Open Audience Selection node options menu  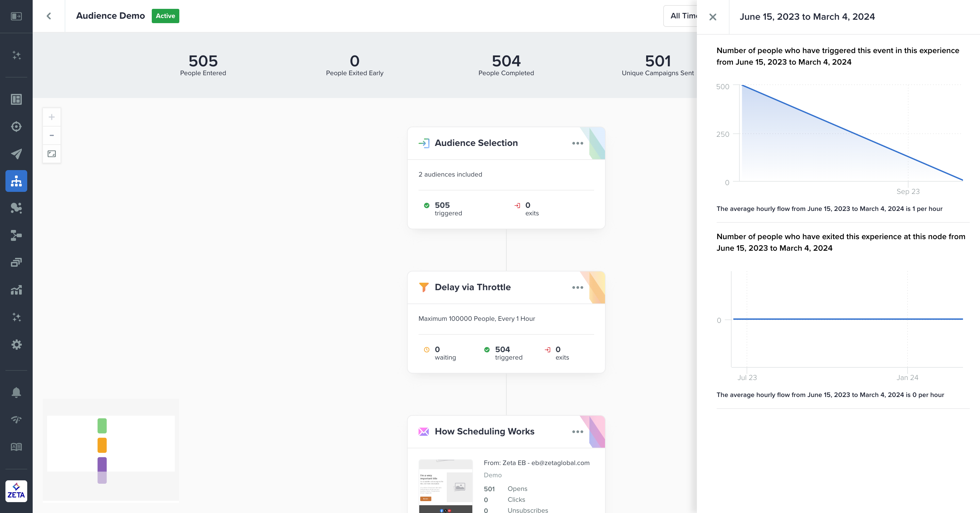point(577,143)
